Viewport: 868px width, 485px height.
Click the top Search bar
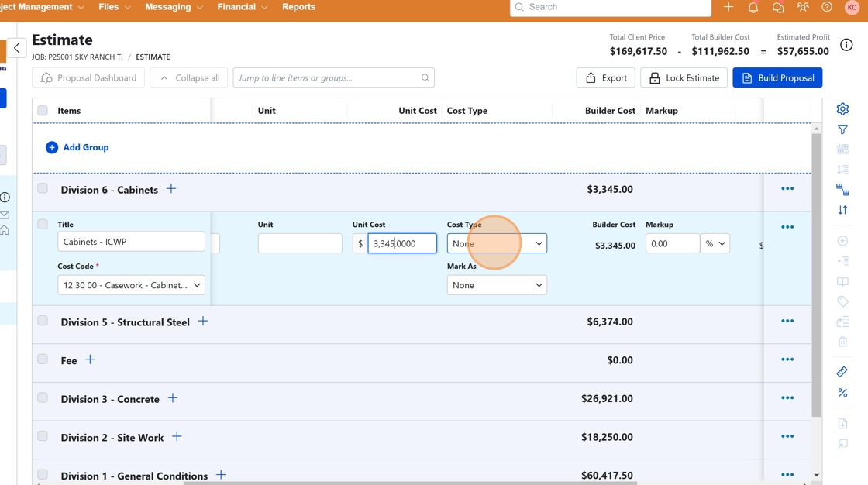click(611, 7)
